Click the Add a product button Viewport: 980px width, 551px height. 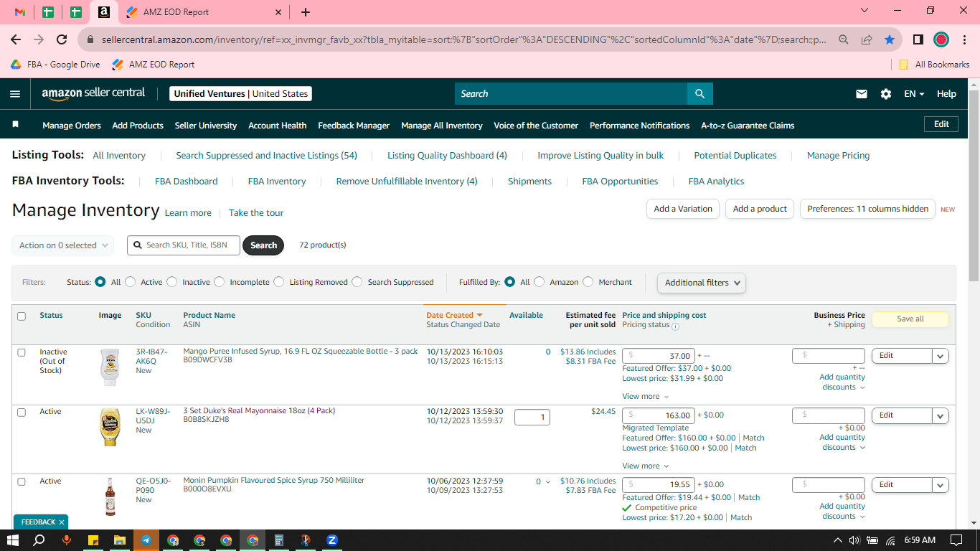(760, 209)
